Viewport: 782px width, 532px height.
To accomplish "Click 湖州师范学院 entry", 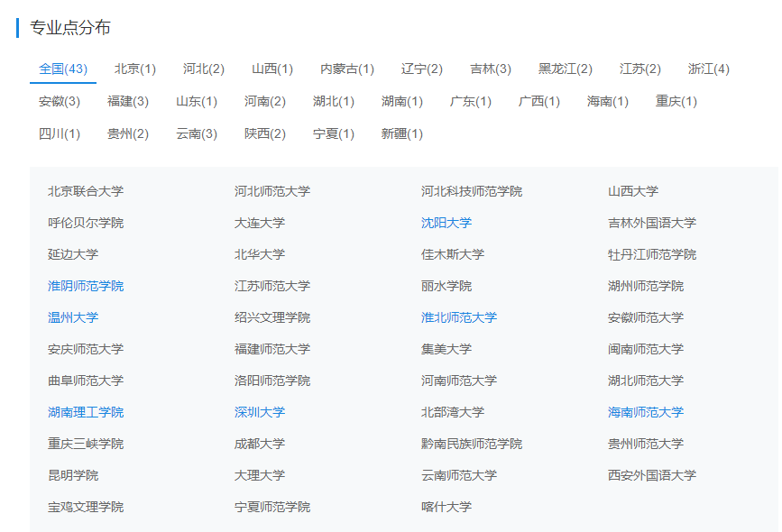I will (646, 286).
